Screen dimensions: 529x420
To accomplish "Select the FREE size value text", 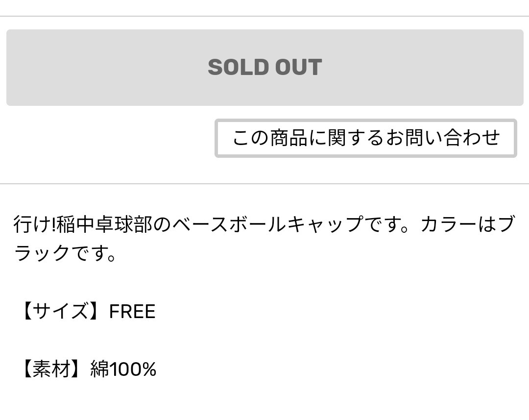I will (x=132, y=312).
